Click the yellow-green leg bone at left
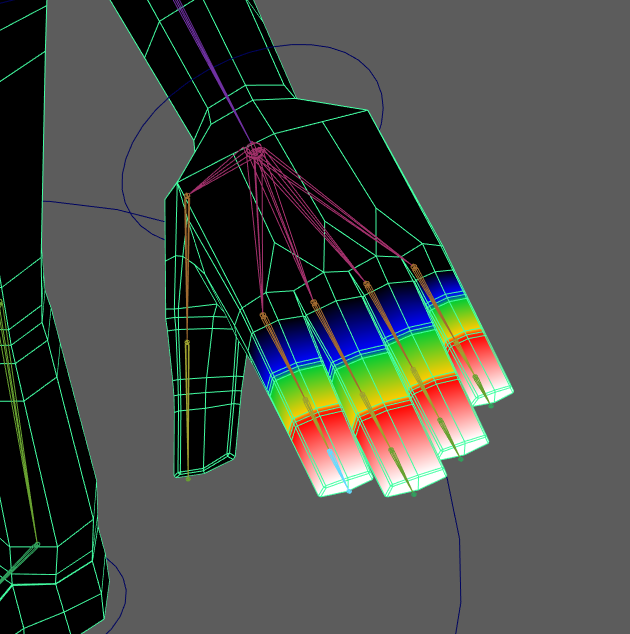Screen dimensions: 630x634 click(x=18, y=420)
